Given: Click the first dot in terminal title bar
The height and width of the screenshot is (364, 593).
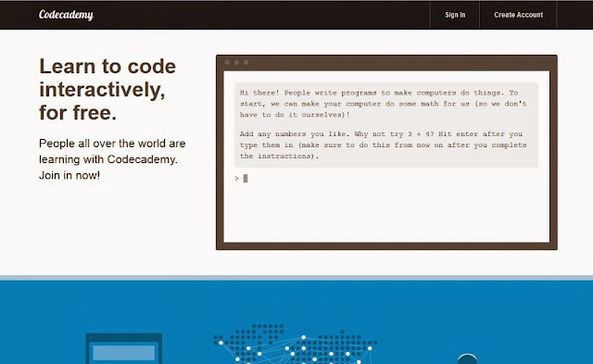Looking at the screenshot, I should coord(227,62).
